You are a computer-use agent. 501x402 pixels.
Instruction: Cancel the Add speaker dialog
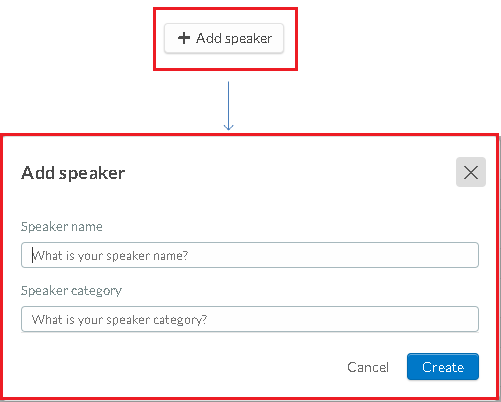point(368,367)
